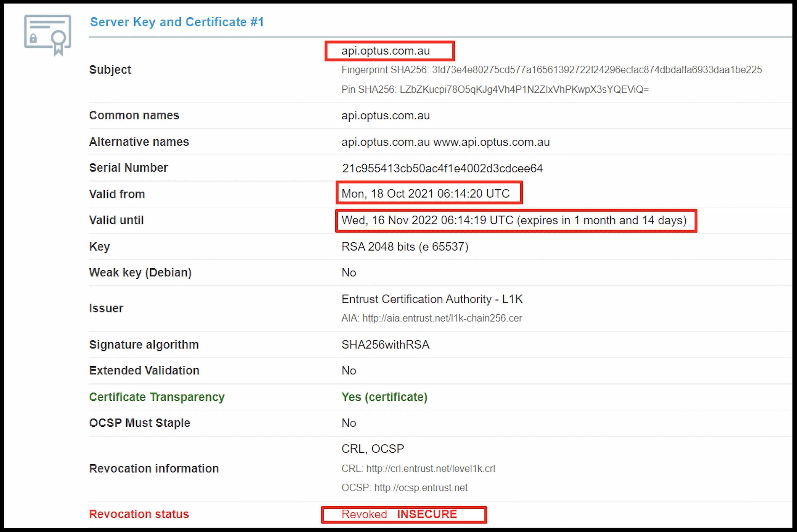This screenshot has height=532, width=797.
Task: Click the green 'Yes (certificate)' value
Action: 384,397
